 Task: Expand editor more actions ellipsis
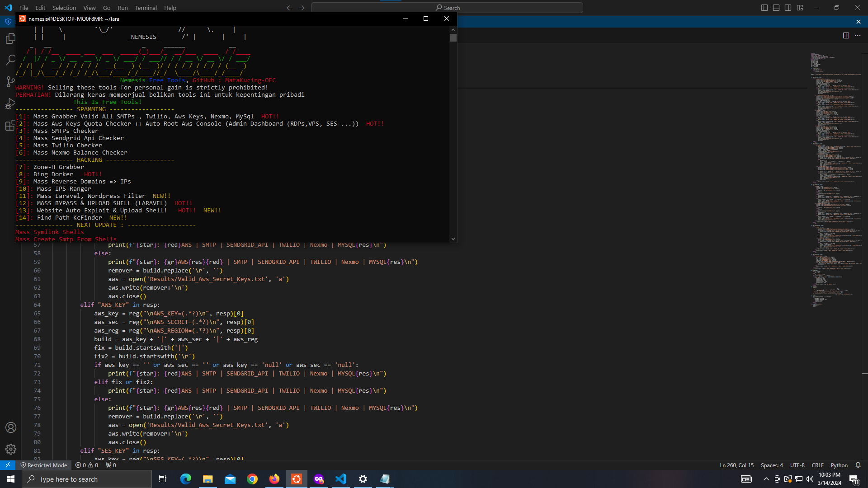[858, 36]
